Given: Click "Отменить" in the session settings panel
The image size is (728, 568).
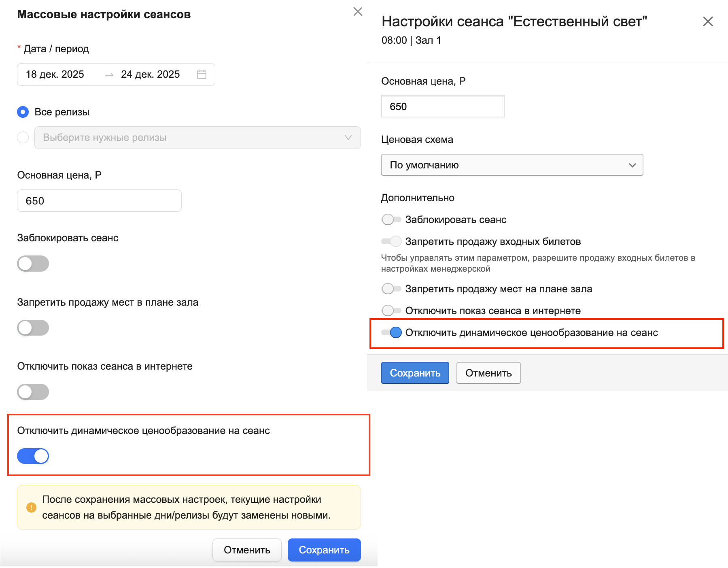Looking at the screenshot, I should (x=488, y=373).
